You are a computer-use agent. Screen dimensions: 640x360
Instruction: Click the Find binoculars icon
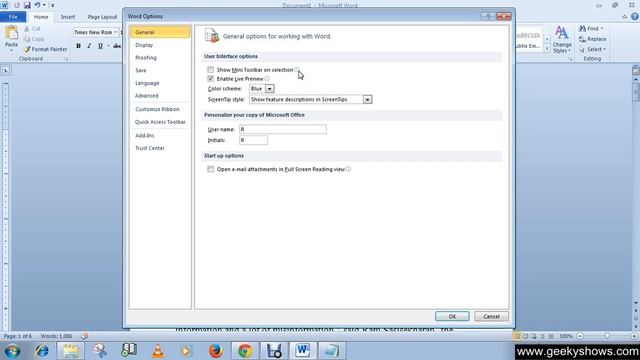pyautogui.click(x=582, y=29)
